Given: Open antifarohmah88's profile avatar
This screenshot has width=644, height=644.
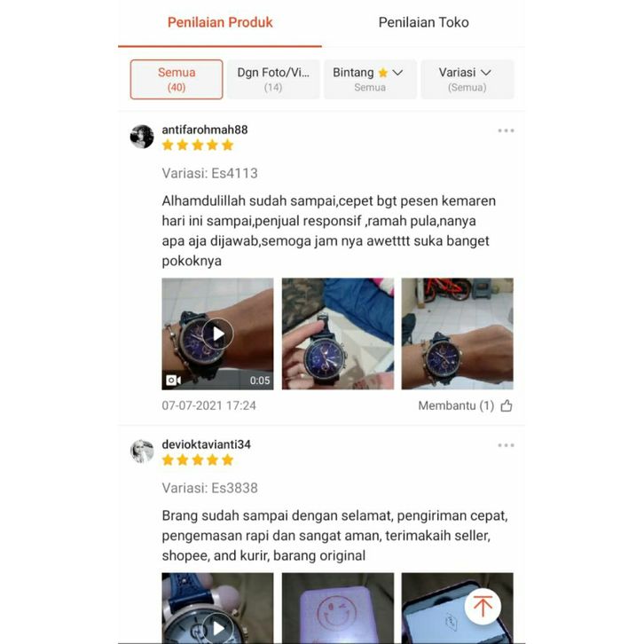Looking at the screenshot, I should click(x=142, y=137).
